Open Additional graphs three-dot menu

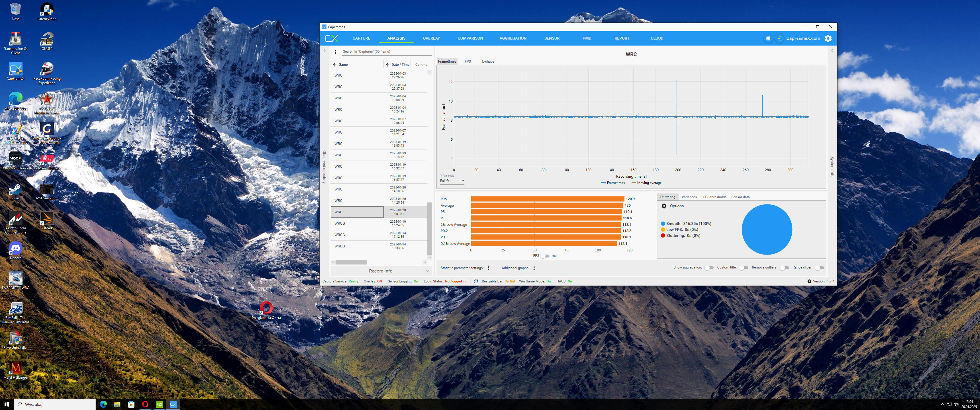[x=534, y=268]
